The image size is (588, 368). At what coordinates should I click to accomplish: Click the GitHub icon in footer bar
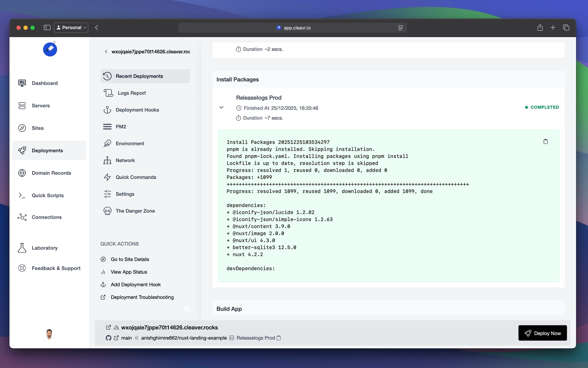108,338
